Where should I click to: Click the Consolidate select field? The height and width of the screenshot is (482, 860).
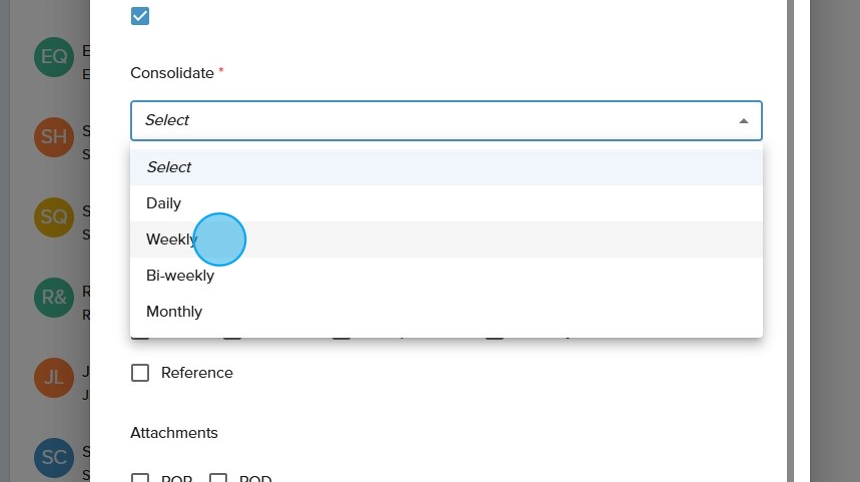pyautogui.click(x=430, y=121)
